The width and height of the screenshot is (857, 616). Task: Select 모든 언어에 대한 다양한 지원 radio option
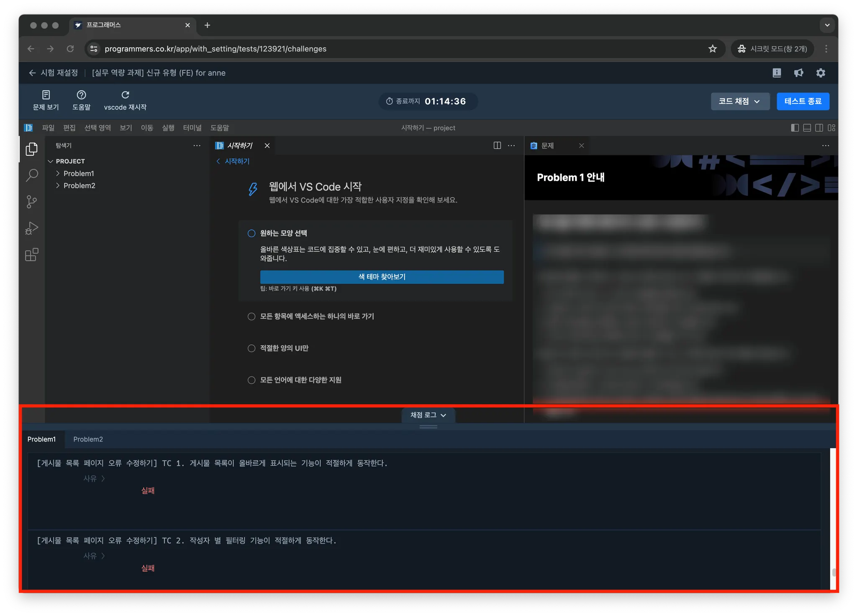(x=251, y=380)
